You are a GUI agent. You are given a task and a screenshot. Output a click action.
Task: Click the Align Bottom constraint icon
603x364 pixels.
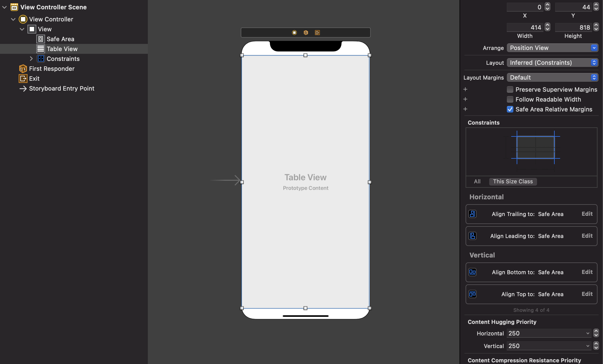(472, 272)
